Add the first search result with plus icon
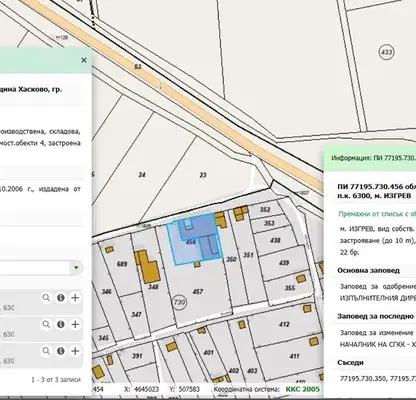Viewport: 416px width, 400px height. (75, 298)
